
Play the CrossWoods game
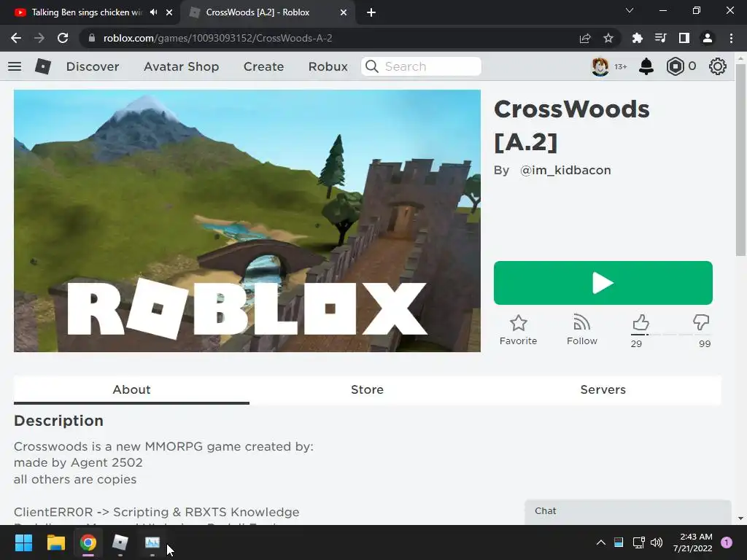pyautogui.click(x=603, y=283)
